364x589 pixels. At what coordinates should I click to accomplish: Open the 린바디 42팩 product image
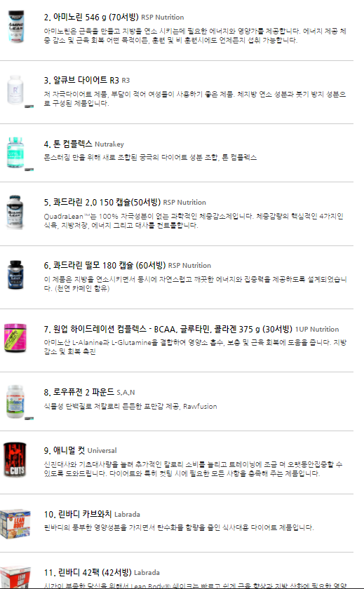[x=15, y=578]
